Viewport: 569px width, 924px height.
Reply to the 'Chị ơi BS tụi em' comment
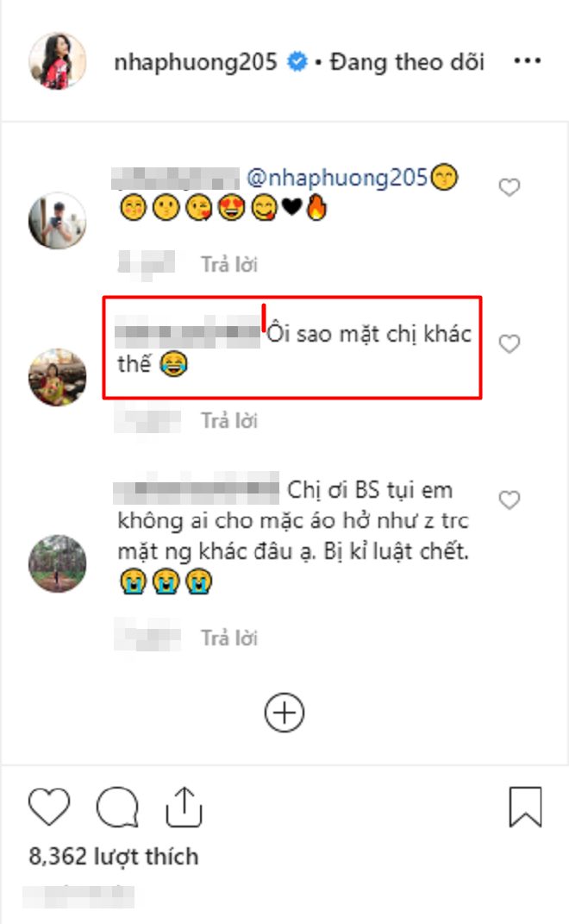coord(229,638)
